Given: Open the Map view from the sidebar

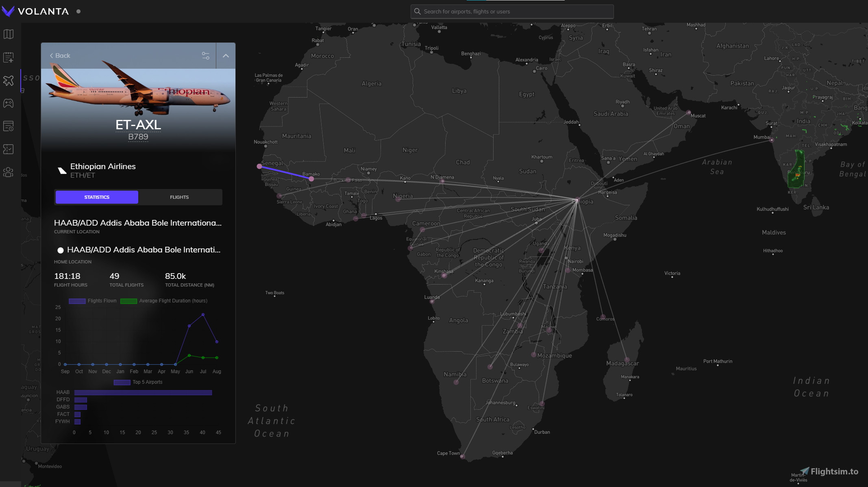Looking at the screenshot, I should pyautogui.click(x=9, y=34).
